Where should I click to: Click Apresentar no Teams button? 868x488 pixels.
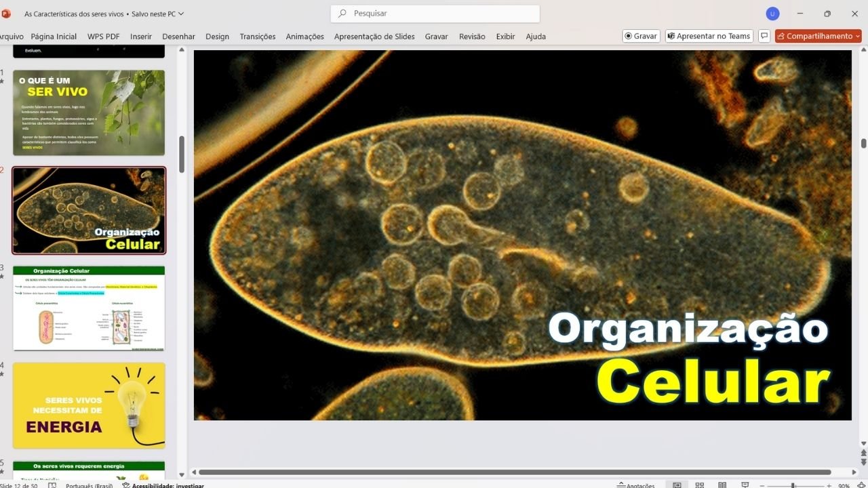click(x=709, y=36)
